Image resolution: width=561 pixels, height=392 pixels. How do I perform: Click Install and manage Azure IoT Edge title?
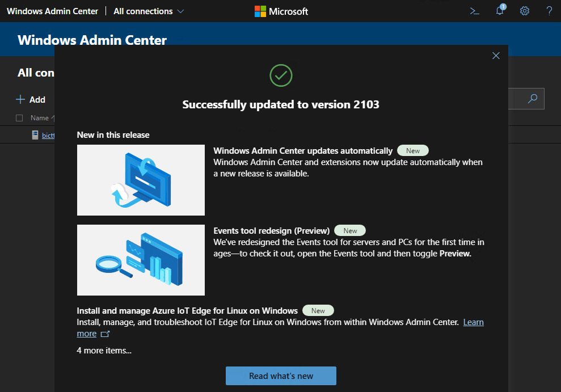pyautogui.click(x=187, y=311)
